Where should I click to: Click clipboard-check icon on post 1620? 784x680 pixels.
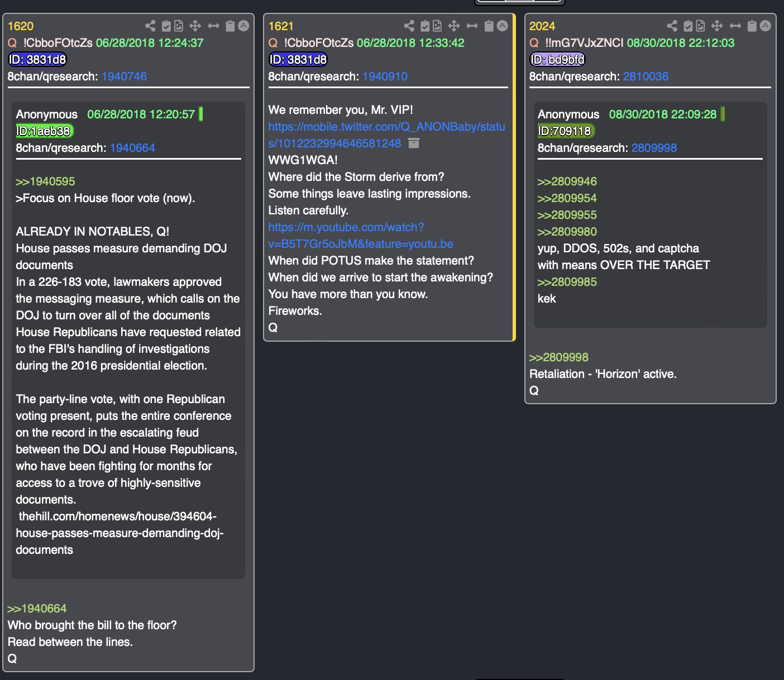tap(166, 26)
